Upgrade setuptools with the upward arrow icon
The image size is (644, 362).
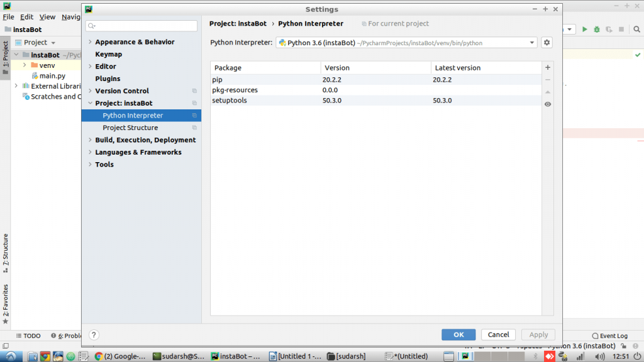tap(547, 92)
